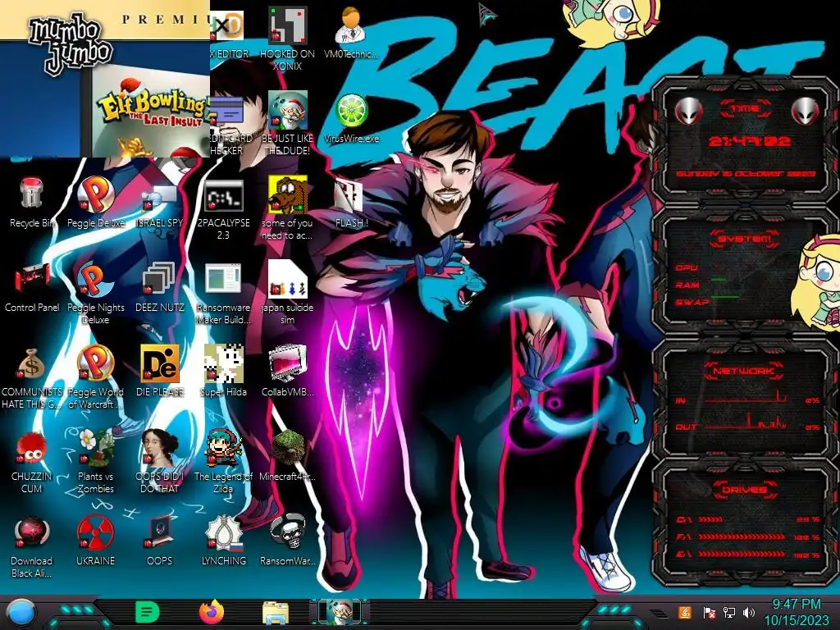Select the UKRAINE radiation icon
This screenshot has width=840, height=630.
[x=95, y=541]
